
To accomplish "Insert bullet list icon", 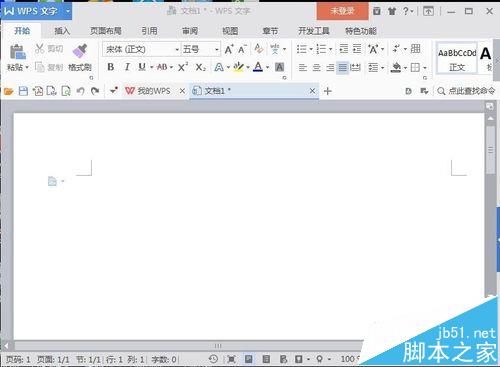I will pyautogui.click(x=302, y=49).
